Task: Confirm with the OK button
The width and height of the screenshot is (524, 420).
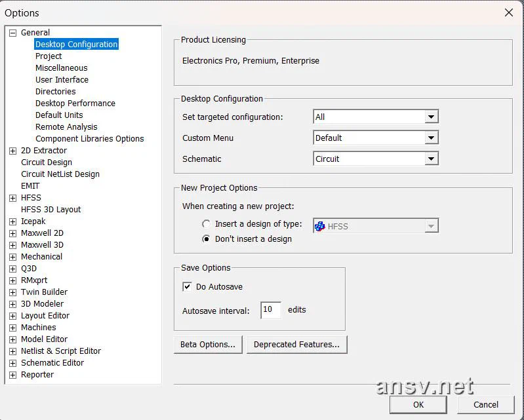Action: point(418,405)
